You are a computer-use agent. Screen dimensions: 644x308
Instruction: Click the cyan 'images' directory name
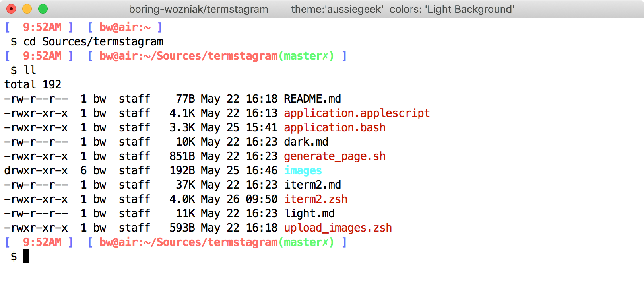(303, 170)
